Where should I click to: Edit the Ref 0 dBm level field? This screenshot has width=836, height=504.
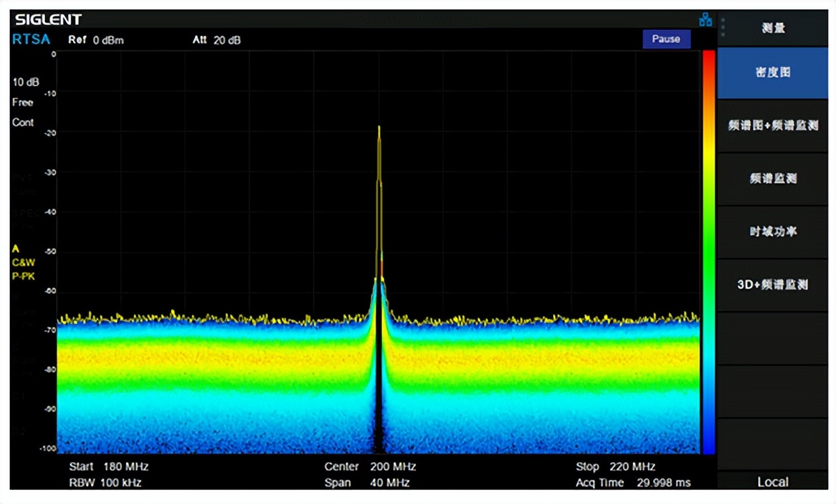[96, 40]
